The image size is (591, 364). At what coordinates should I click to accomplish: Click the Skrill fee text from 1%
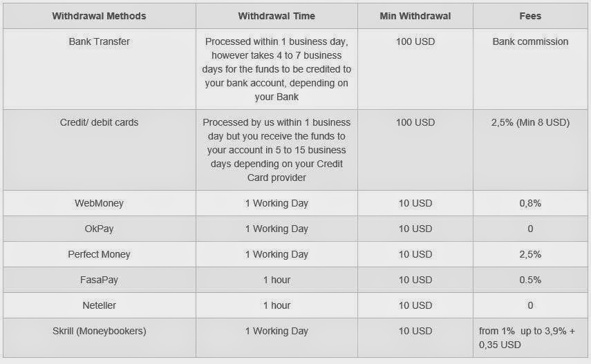pyautogui.click(x=527, y=338)
